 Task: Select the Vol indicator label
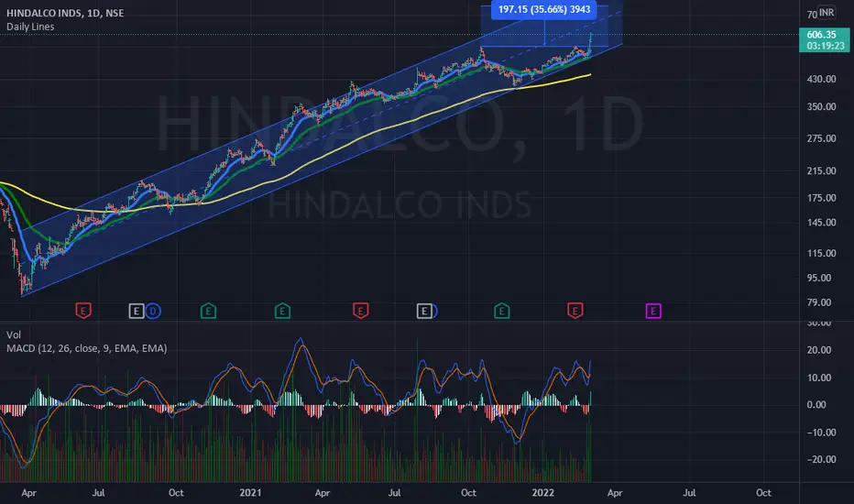(14, 334)
